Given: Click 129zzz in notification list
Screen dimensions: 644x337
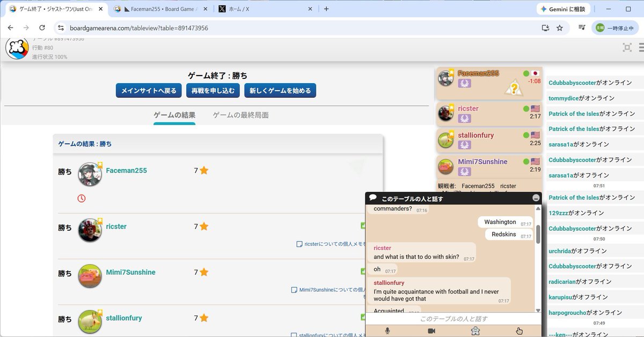Looking at the screenshot, I should click(x=558, y=213).
